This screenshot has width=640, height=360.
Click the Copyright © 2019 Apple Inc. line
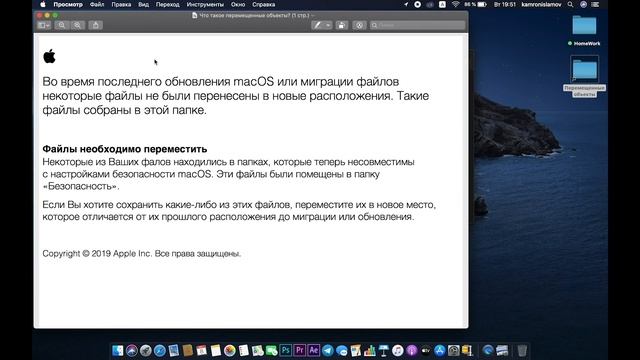pyautogui.click(x=142, y=253)
